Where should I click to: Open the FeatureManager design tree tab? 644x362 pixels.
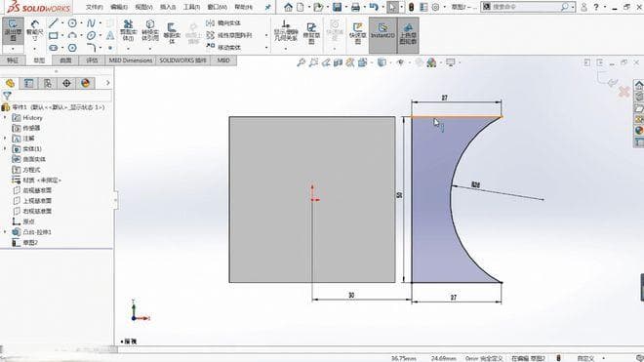(x=11, y=83)
